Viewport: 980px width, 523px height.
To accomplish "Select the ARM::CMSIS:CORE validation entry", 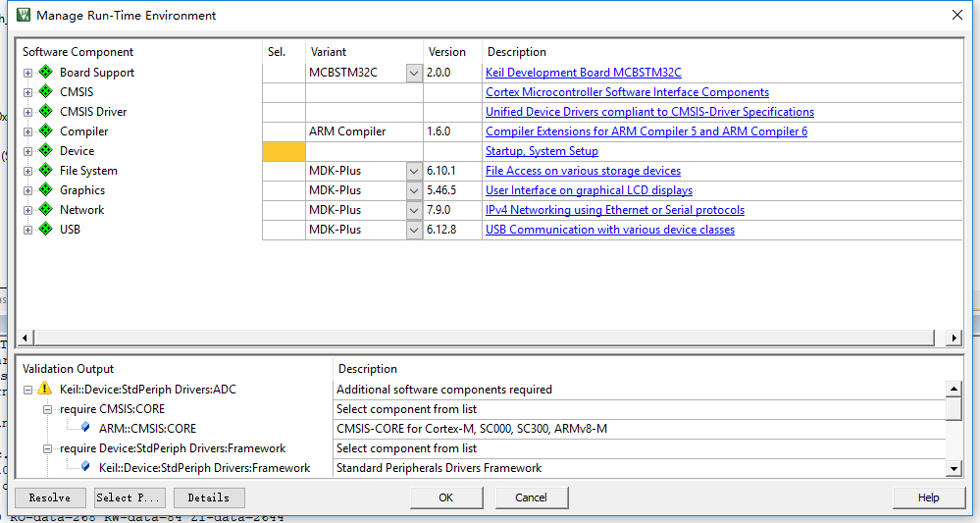I will (x=147, y=429).
